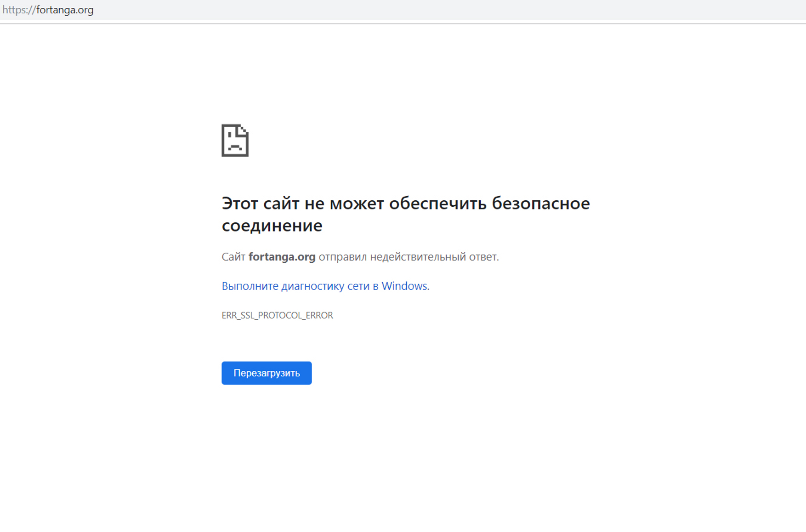This screenshot has height=532, width=806.
Task: Click the word 'Сайт' beginning the message
Action: 233,257
